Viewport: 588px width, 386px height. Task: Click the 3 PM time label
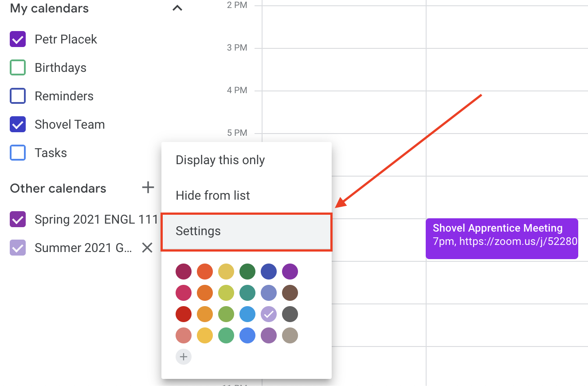click(x=237, y=47)
